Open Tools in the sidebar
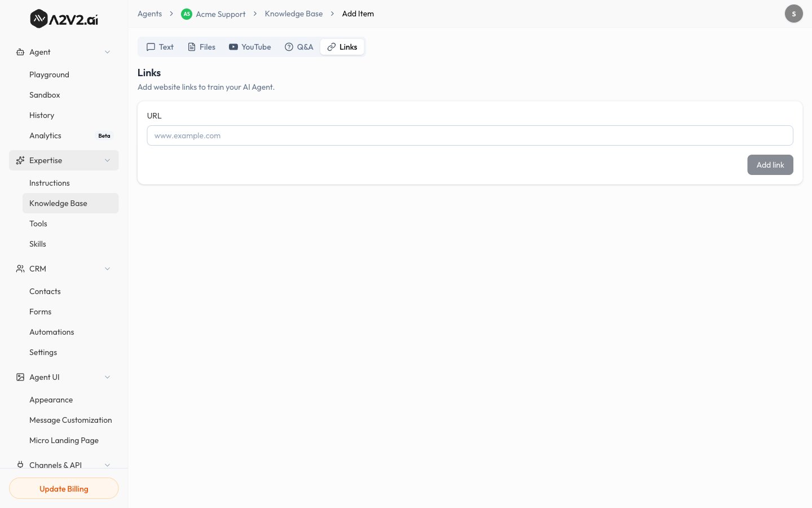This screenshot has height=508, width=812. click(x=70, y=224)
